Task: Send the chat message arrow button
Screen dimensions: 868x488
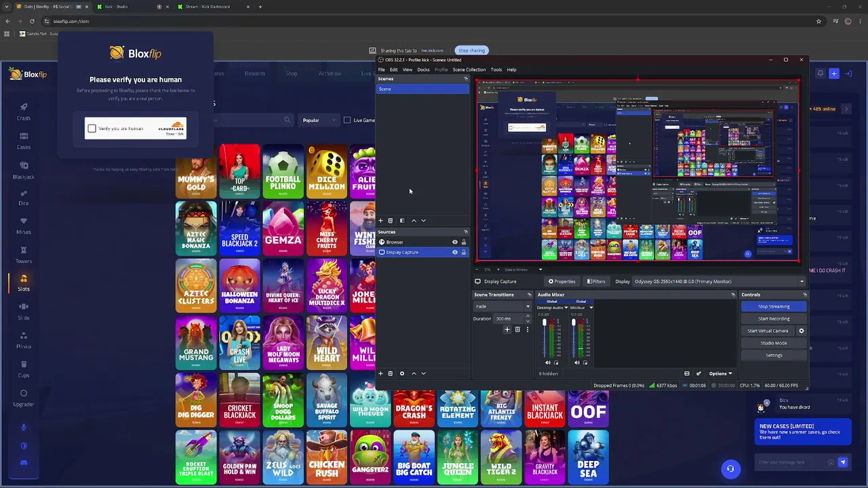Action: tap(843, 462)
